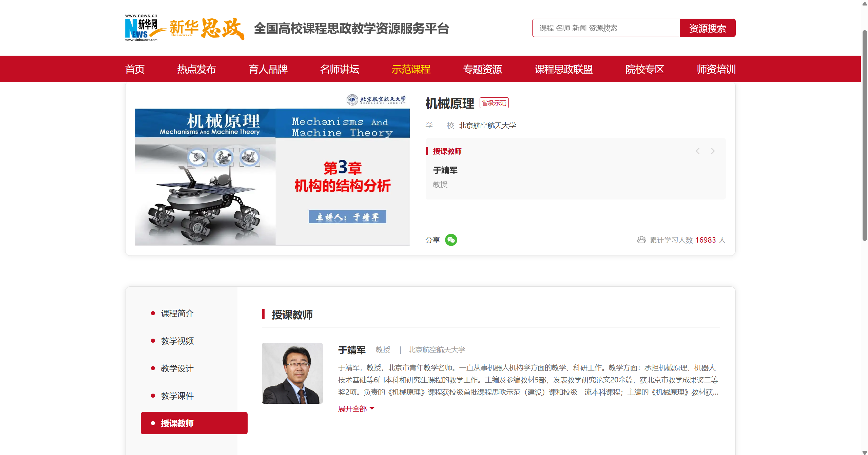Open 名师讲坛 in the navigation bar
The image size is (868, 455).
point(340,69)
